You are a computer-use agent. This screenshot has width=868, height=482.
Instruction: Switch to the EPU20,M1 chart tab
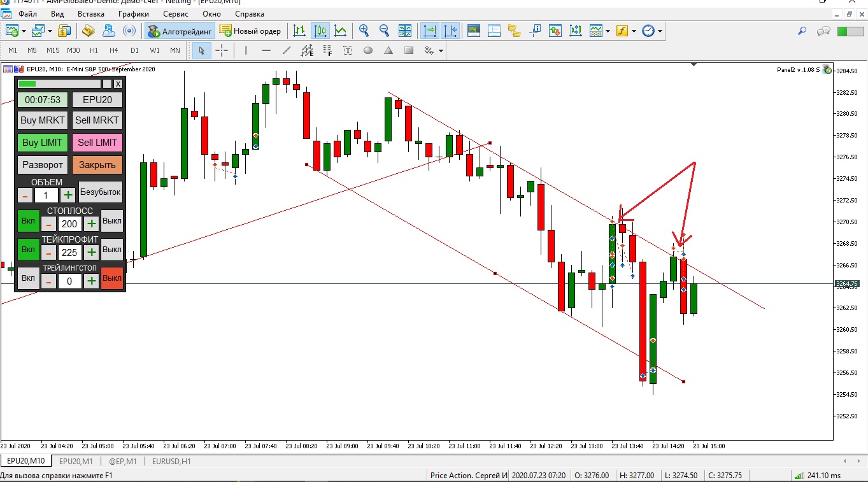click(x=76, y=461)
